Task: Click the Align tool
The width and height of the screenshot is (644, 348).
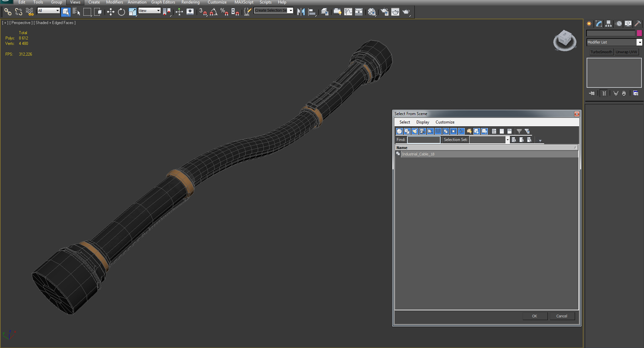Action: (312, 12)
